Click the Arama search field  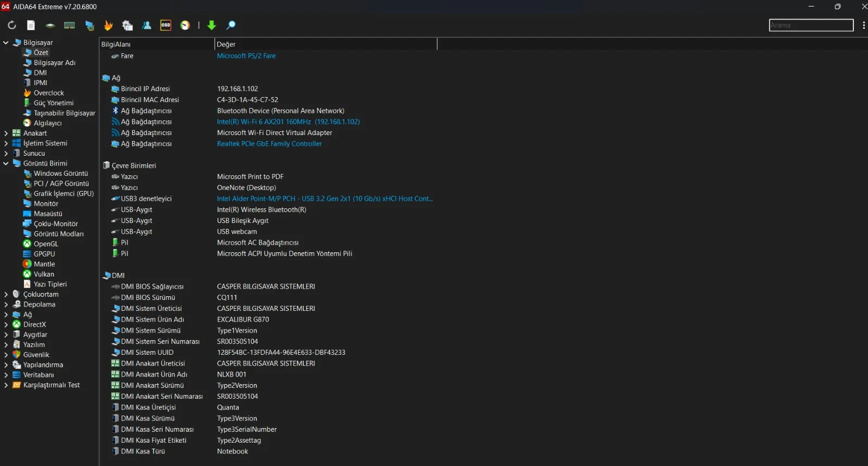tap(811, 25)
